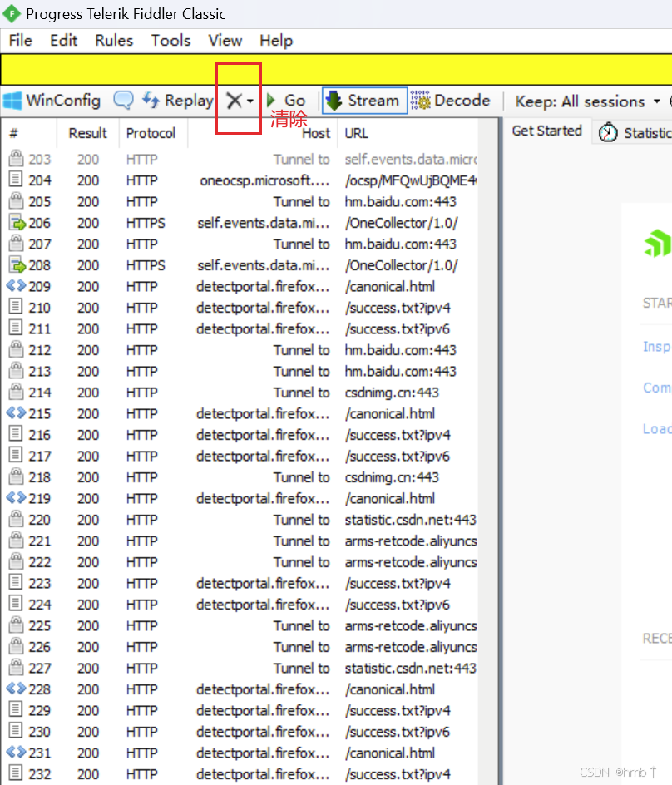This screenshot has height=785, width=672.
Task: Select oneocsp.microsoft host in session 204
Action: (x=265, y=180)
